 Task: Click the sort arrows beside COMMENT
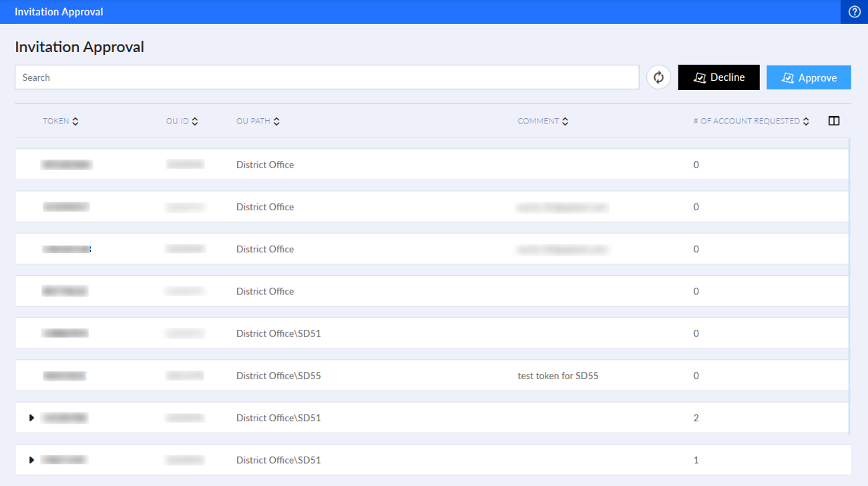click(565, 121)
